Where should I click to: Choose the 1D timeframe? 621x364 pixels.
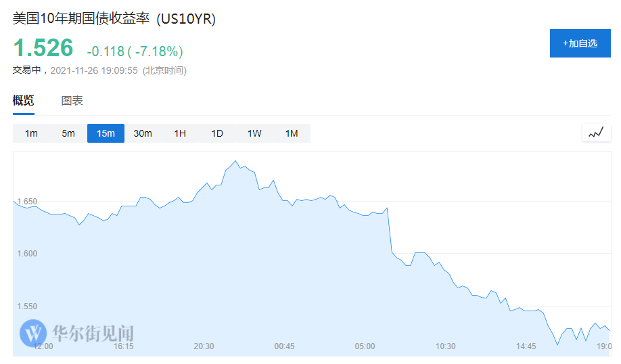(217, 133)
